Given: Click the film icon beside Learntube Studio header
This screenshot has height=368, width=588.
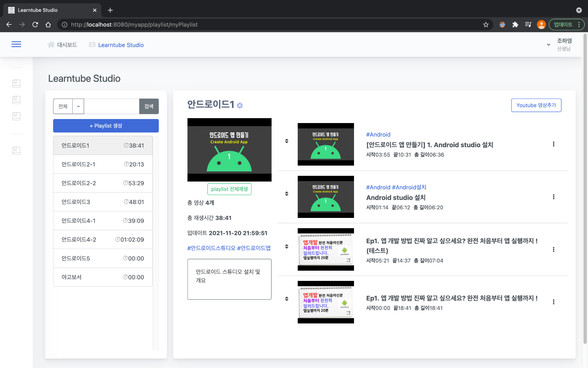Looking at the screenshot, I should point(92,45).
